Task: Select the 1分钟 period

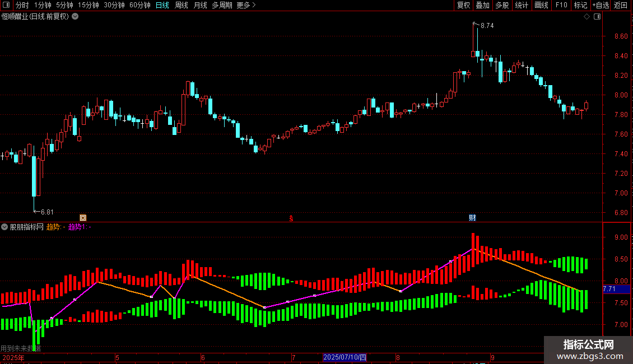Action: pos(43,5)
